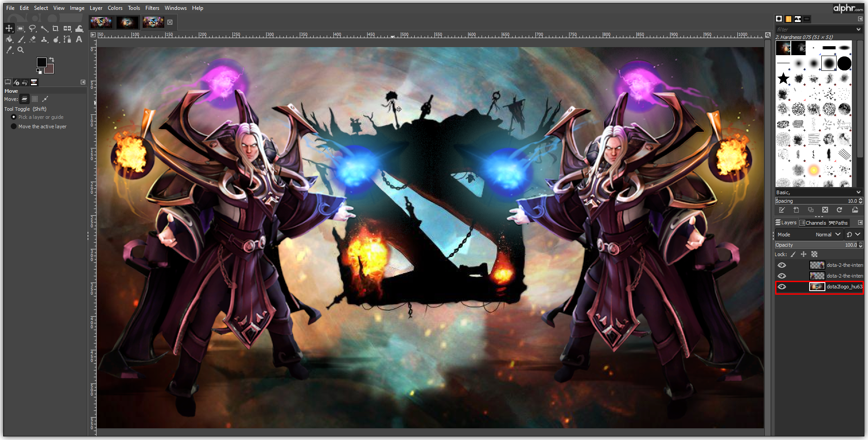
Task: Swap foreground and background colors
Action: pyautogui.click(x=52, y=60)
